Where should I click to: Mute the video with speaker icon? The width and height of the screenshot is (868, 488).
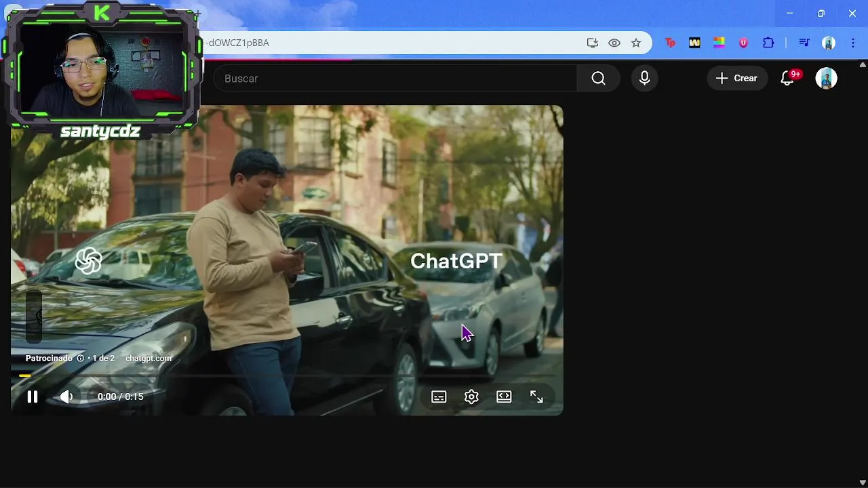[x=66, y=397]
